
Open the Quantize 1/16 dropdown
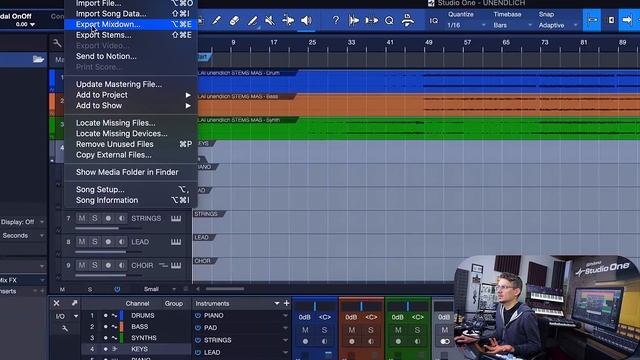(466, 25)
